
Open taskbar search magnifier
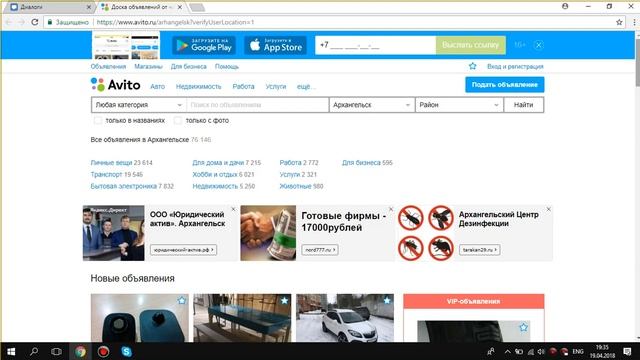[x=34, y=351]
